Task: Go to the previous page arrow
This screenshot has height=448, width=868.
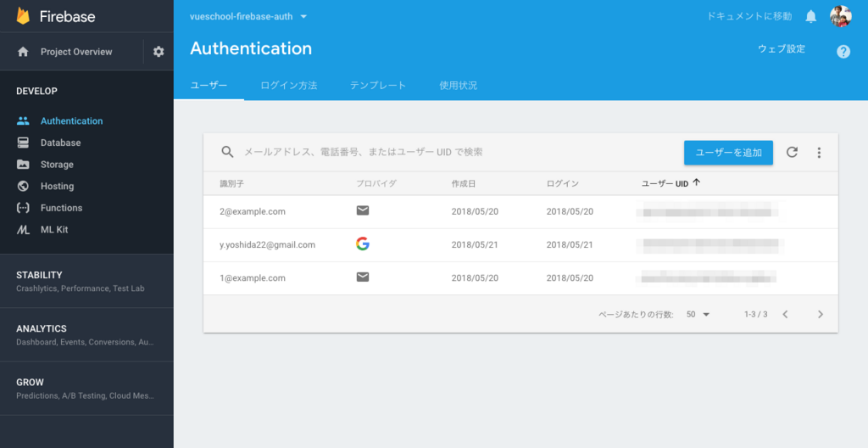Action: click(x=785, y=315)
